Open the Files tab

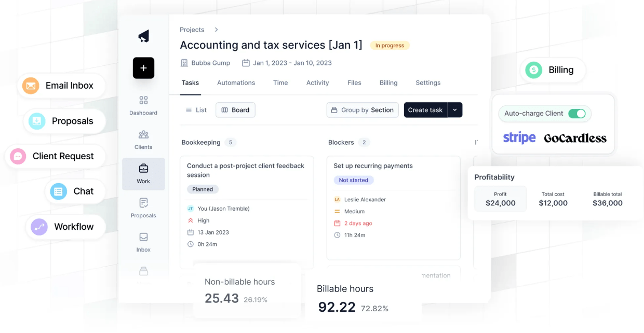pos(354,83)
